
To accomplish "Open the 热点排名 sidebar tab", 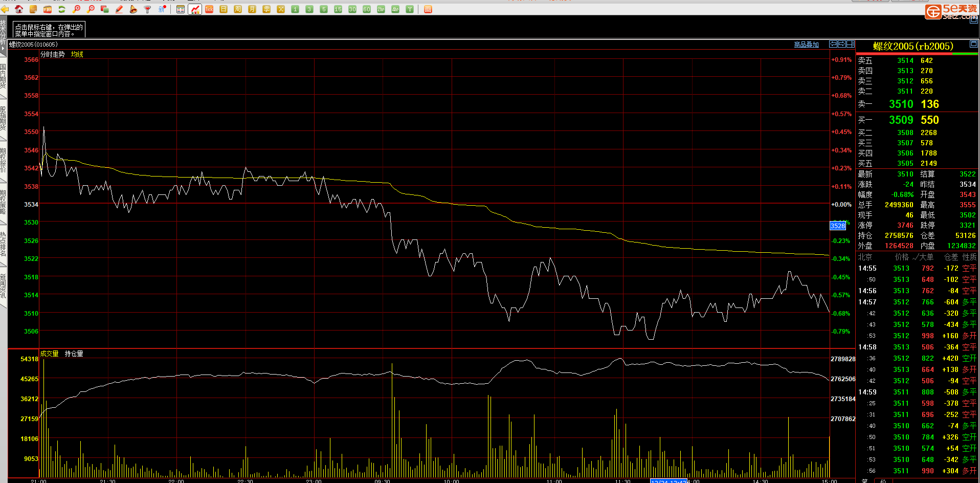I will [x=3, y=245].
